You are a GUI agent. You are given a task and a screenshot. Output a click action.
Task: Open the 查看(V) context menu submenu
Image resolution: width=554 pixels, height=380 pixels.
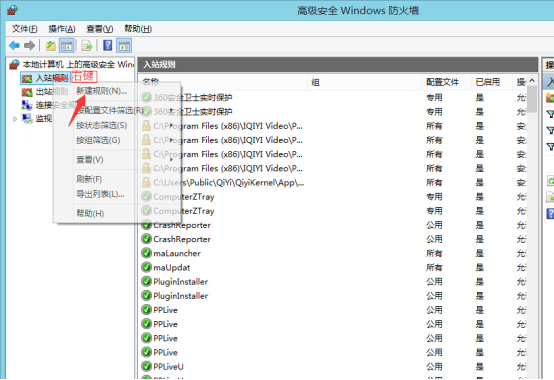point(90,160)
